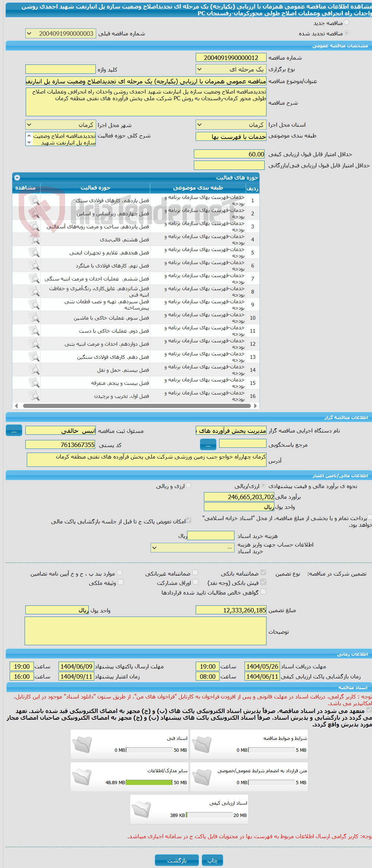Click the ellipsis button beside مسئول ثبت مناقصه
Image resolution: width=372 pixels, height=868 pixels.
[x=14, y=431]
